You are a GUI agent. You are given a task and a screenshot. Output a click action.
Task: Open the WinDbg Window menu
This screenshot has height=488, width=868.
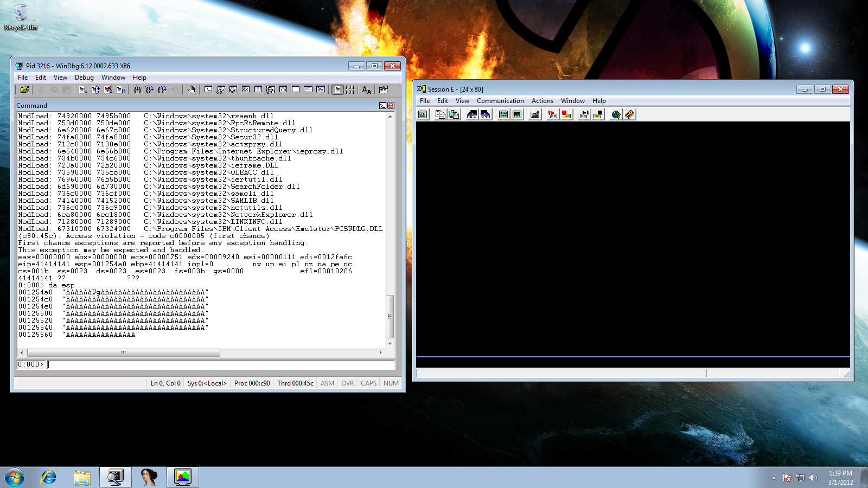point(113,78)
